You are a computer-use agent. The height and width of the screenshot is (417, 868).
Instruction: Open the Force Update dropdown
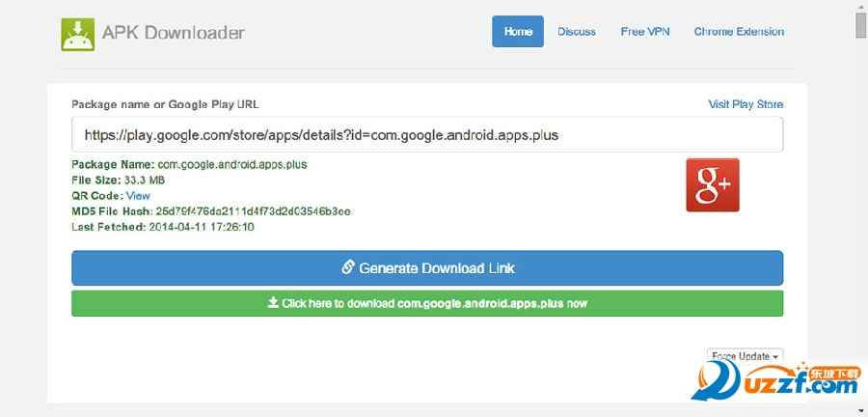tap(745, 356)
